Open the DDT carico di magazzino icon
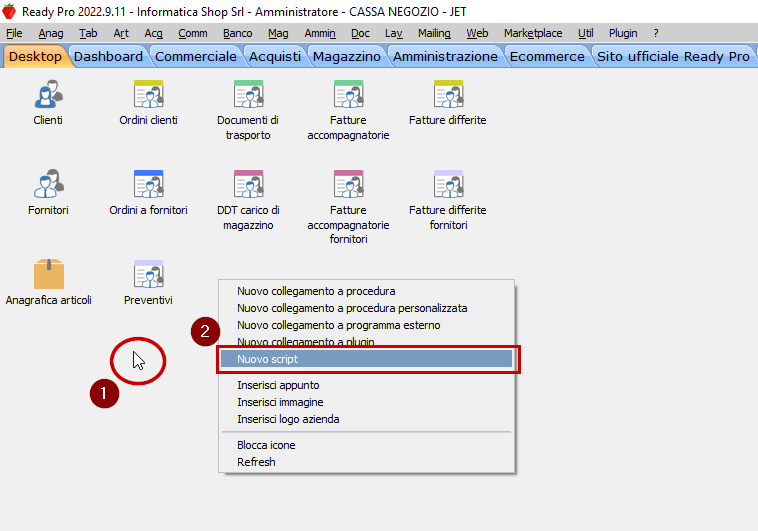The width and height of the screenshot is (758, 531). point(248,184)
